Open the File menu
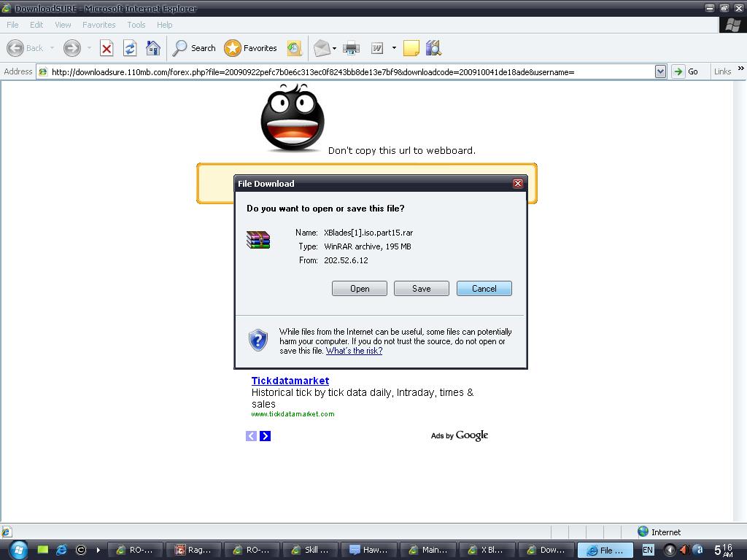The image size is (747, 560). coord(12,25)
